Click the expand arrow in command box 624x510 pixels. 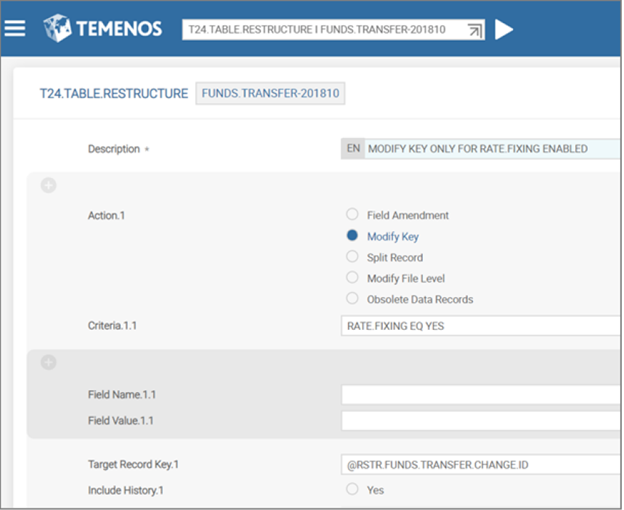(474, 30)
